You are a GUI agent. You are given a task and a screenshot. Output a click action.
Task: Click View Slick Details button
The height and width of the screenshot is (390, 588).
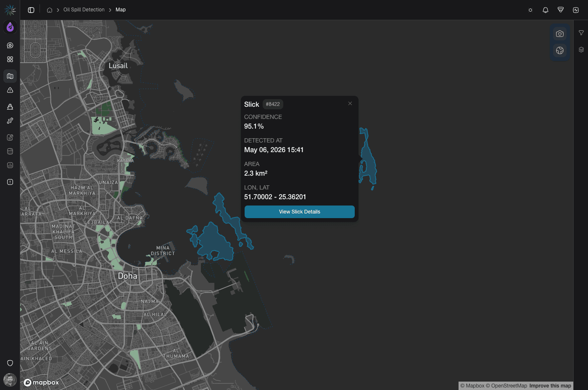pos(300,212)
